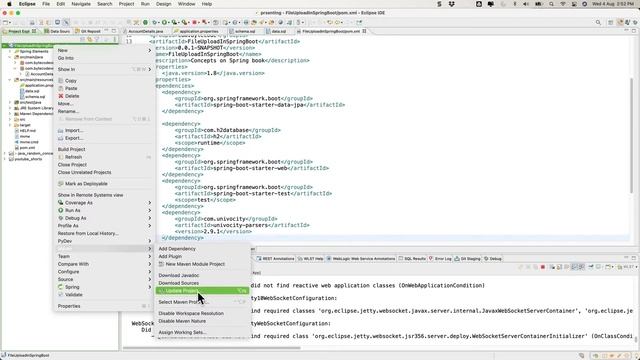Switch to the SQL Results tab
The image size is (640, 360).
tap(412, 259)
